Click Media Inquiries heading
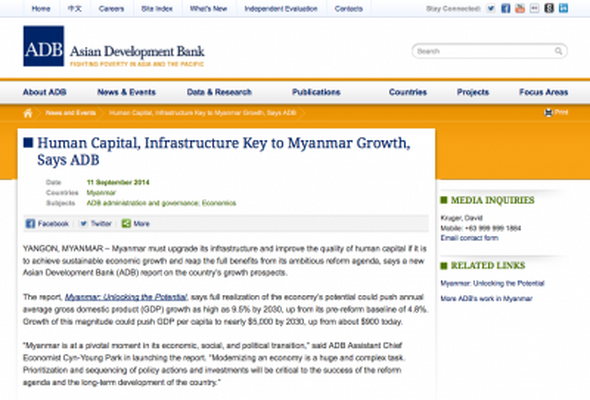Screen dimensions: 590x400 tap(493, 200)
